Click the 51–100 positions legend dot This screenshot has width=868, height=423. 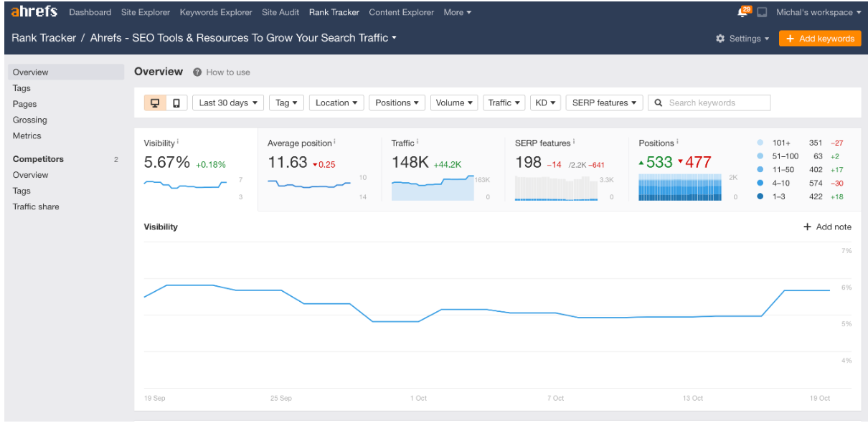760,156
